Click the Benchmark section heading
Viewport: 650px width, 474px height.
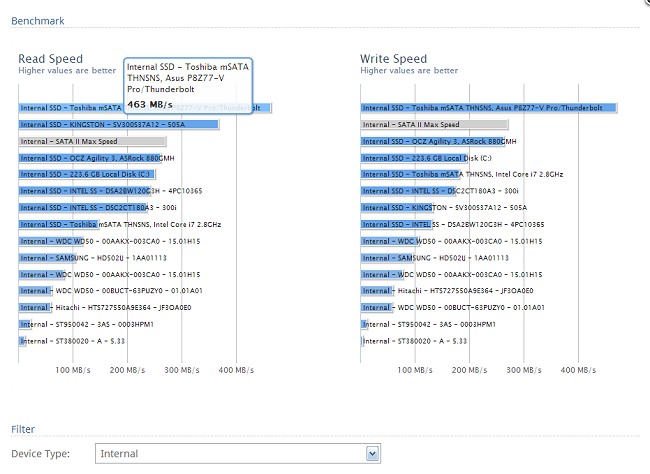coord(38,21)
